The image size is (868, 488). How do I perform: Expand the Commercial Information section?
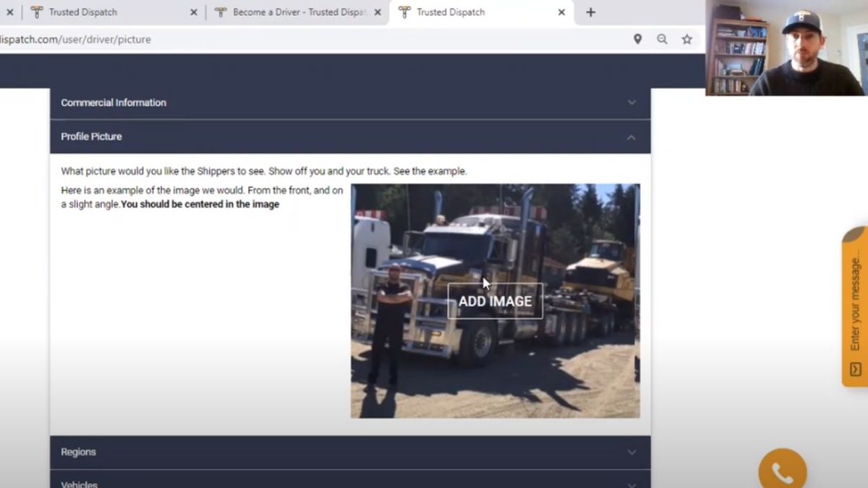(x=350, y=103)
